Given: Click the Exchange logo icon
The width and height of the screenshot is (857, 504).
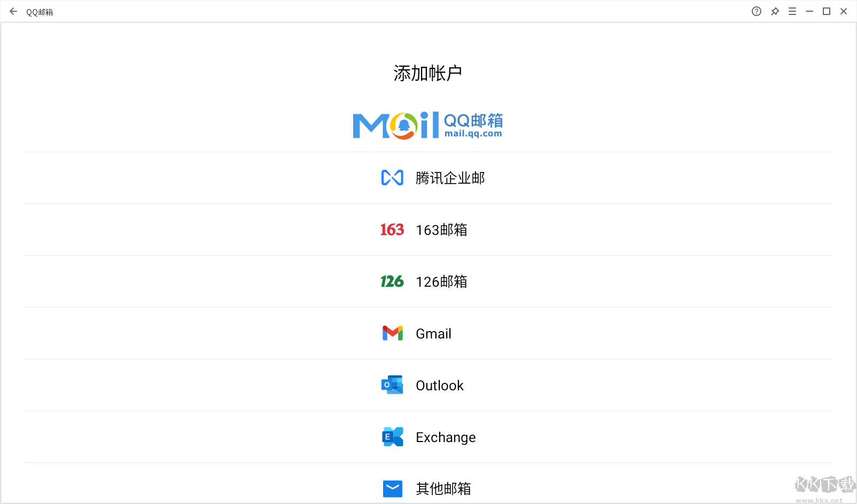Looking at the screenshot, I should (x=393, y=437).
